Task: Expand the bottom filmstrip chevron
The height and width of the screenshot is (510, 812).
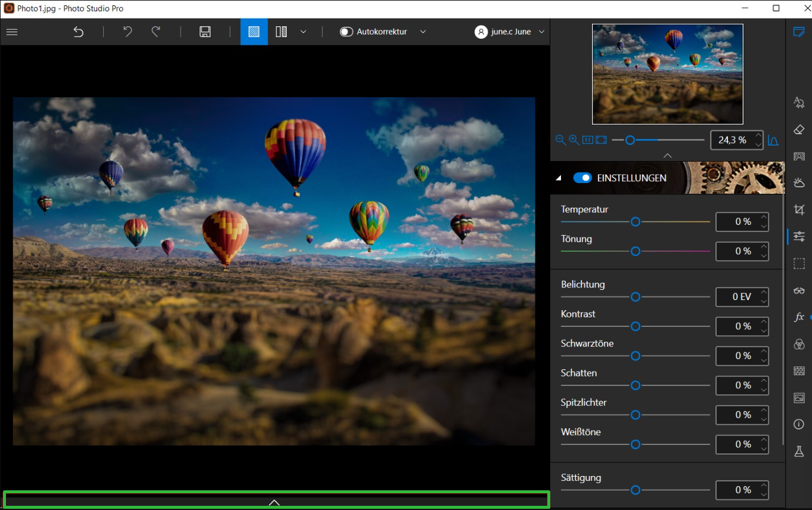Action: [274, 502]
